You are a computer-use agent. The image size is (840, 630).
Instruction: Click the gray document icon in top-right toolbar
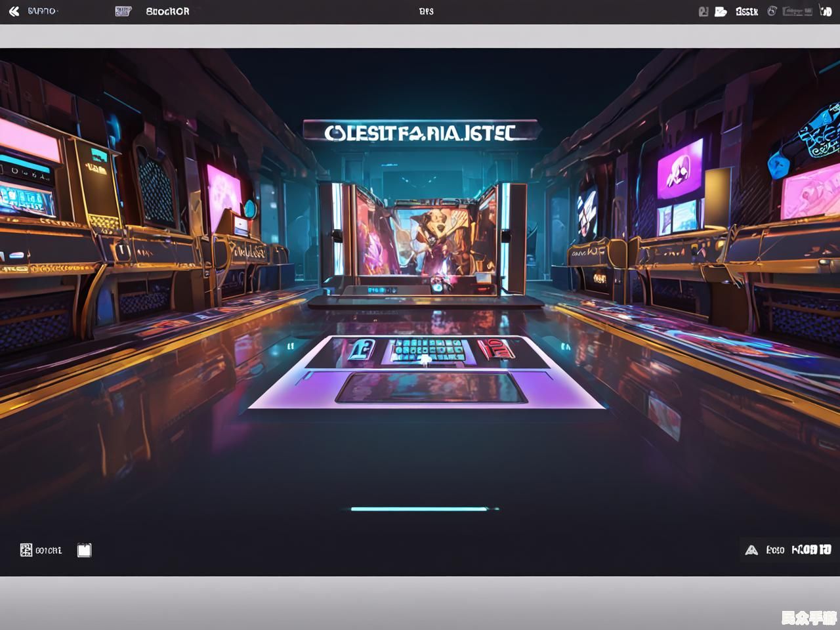703,11
